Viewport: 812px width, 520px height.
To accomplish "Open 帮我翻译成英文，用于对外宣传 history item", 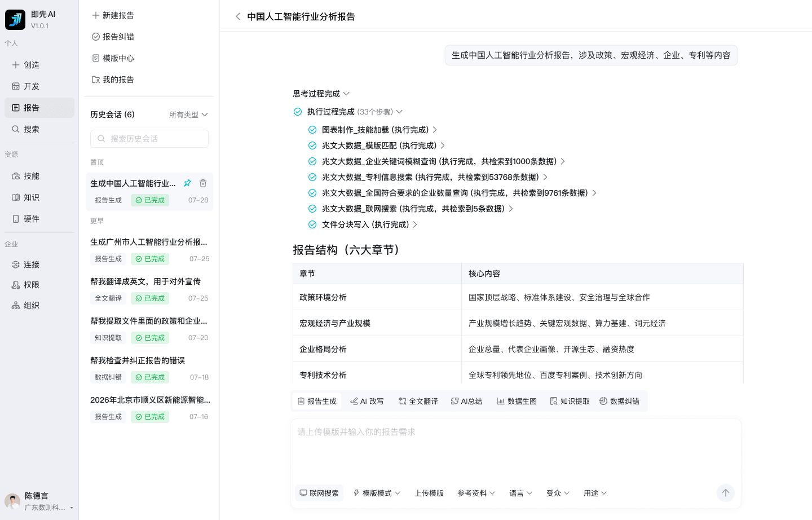I will [149, 290].
